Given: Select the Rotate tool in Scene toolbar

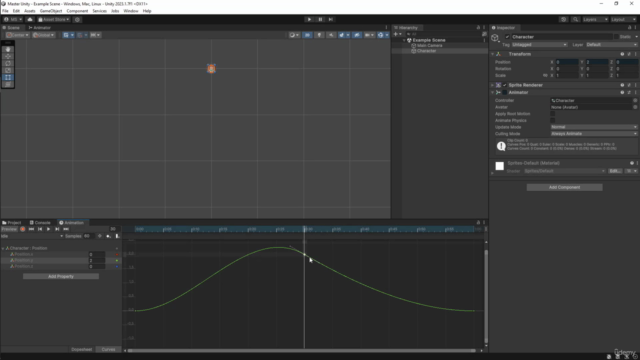Looking at the screenshot, I should [x=8, y=63].
